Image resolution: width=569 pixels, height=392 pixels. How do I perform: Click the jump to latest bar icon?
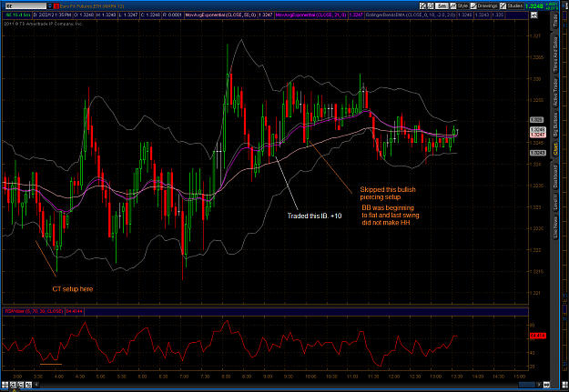pyautogui.click(x=546, y=385)
